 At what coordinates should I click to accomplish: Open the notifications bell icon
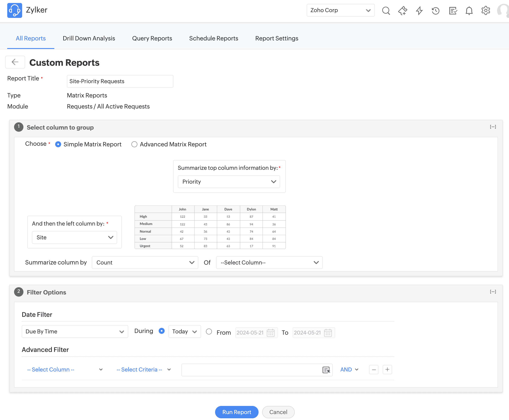pos(469,11)
